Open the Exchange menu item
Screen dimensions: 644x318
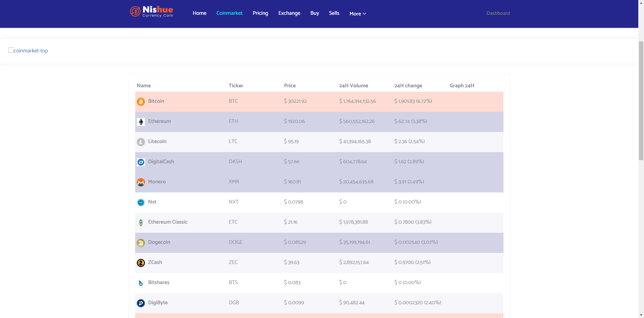click(x=289, y=13)
